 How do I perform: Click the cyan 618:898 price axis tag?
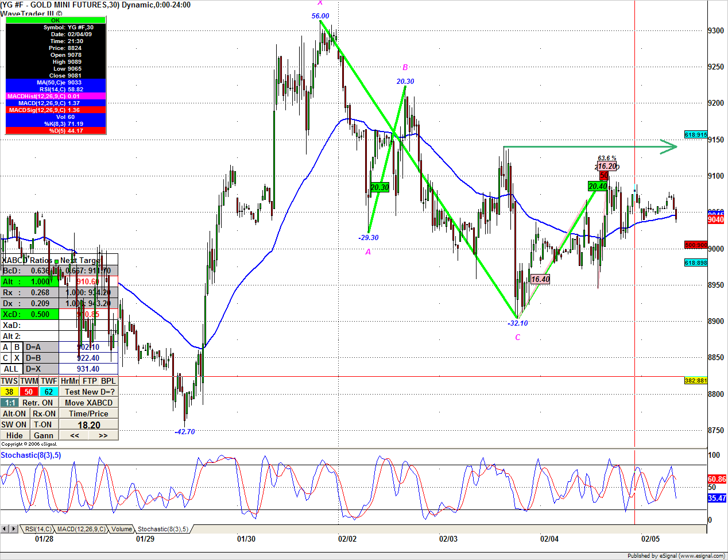(696, 262)
